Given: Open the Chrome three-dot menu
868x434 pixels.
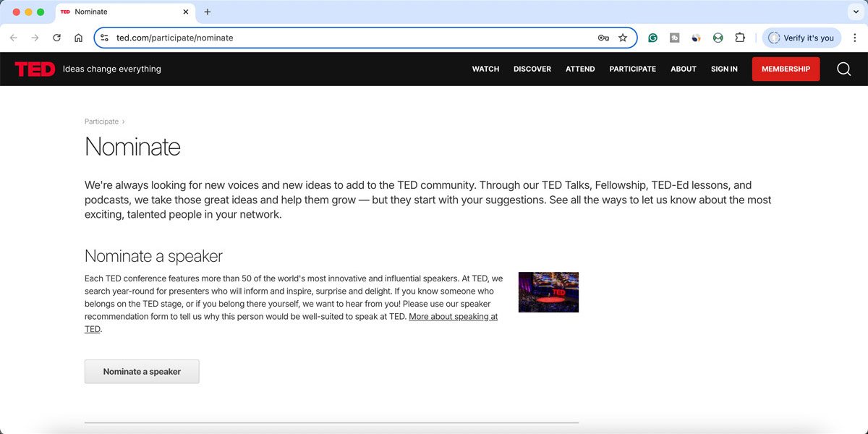Looking at the screenshot, I should (x=854, y=38).
